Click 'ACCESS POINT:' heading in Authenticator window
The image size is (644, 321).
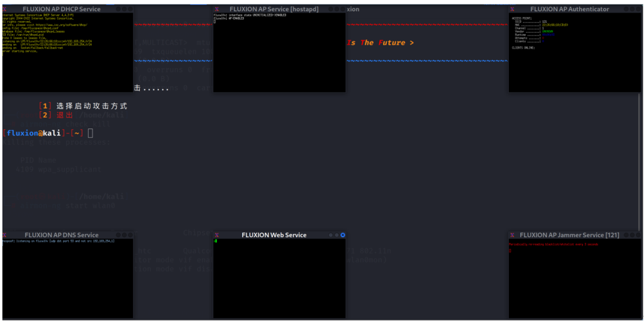coord(521,18)
